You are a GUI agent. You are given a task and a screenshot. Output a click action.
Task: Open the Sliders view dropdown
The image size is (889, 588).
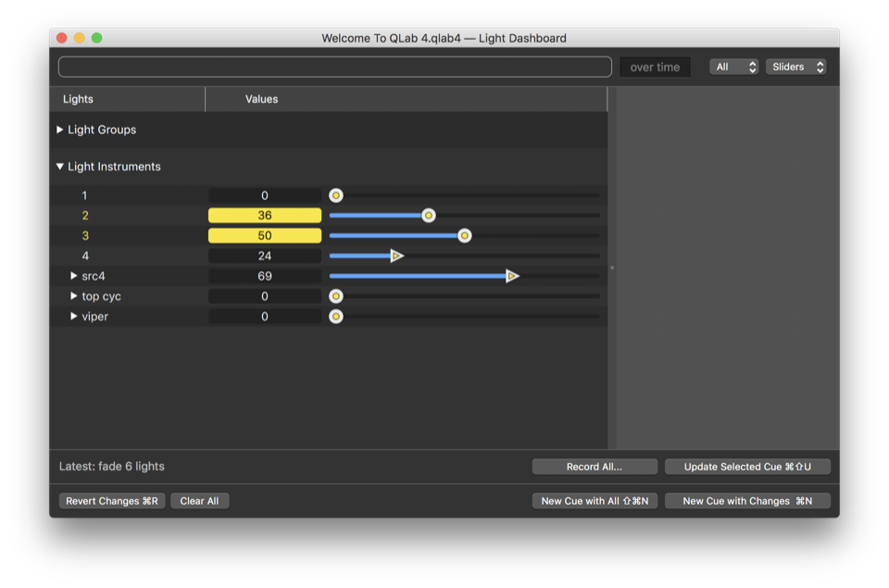[795, 67]
